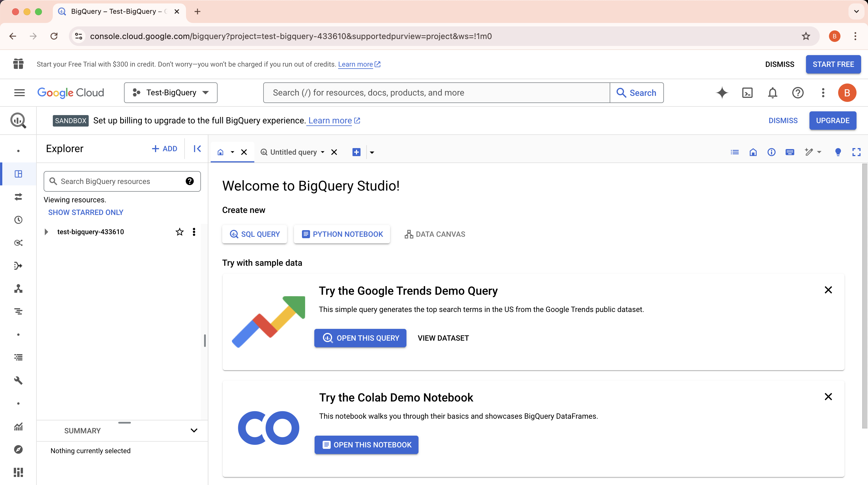Open the wrench administration sidebar icon
This screenshot has height=485, width=868.
tap(18, 381)
